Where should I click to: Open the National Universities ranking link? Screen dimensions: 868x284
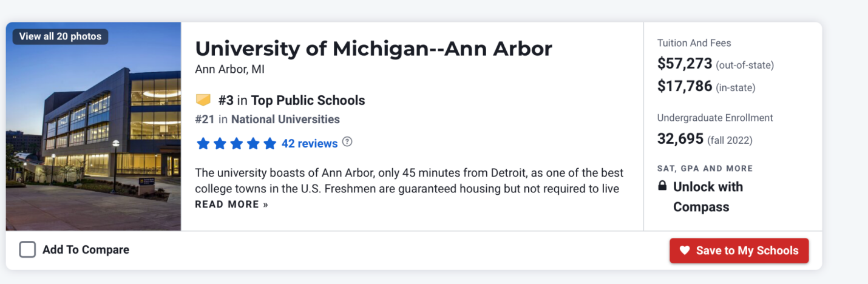tap(285, 120)
